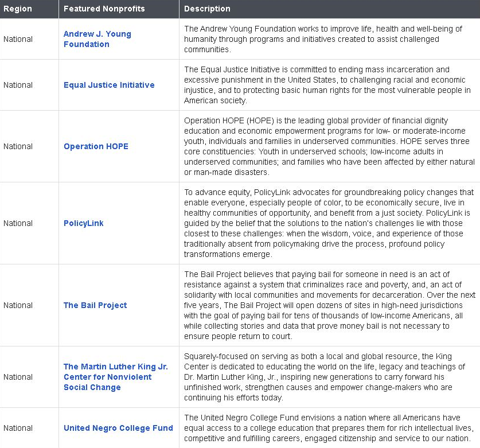Click the PolicyLink description paragraph
This screenshot has width=480, height=448.
pyautogui.click(x=329, y=223)
